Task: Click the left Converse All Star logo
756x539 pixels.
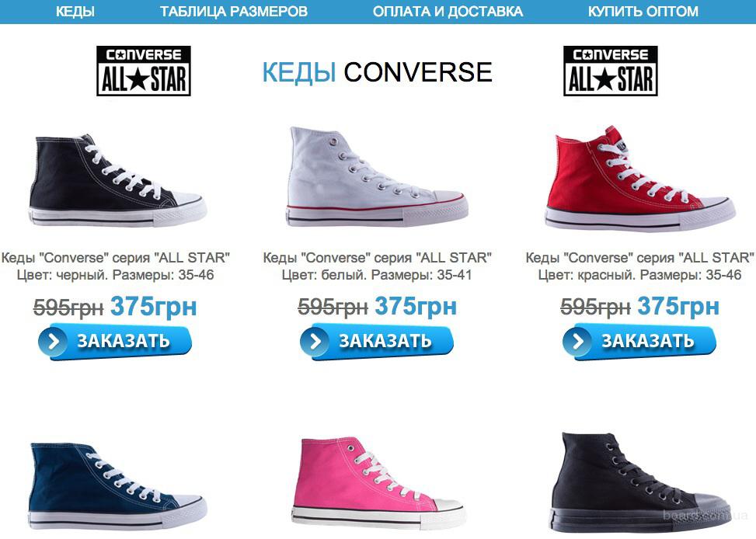Action: point(144,71)
